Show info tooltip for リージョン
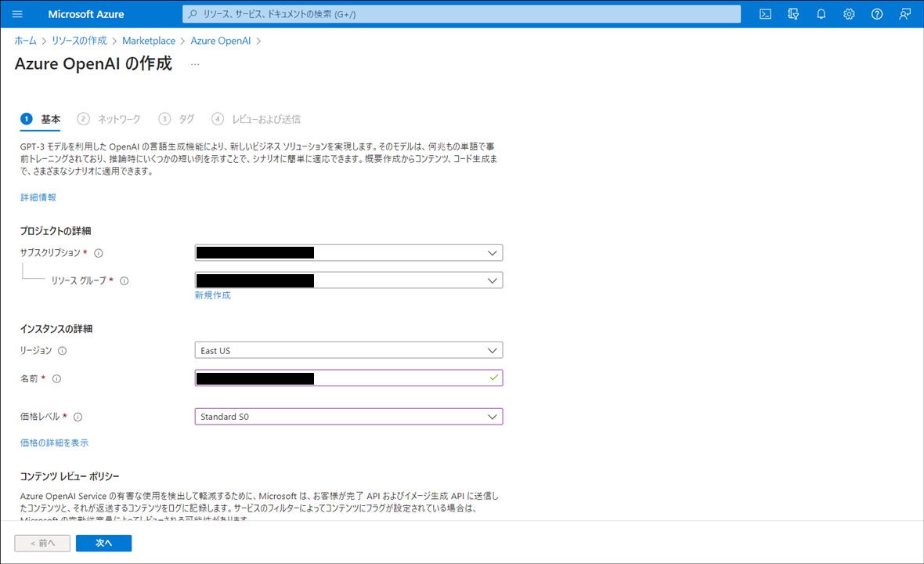Viewport: 924px width, 564px height. (62, 351)
